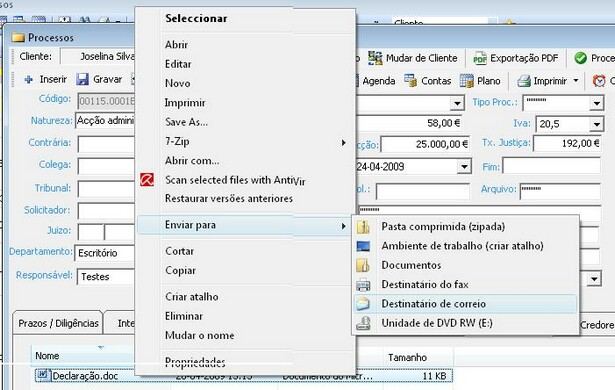Choose Save As... in context menu
Screen dimensions: 615x390
tap(187, 122)
